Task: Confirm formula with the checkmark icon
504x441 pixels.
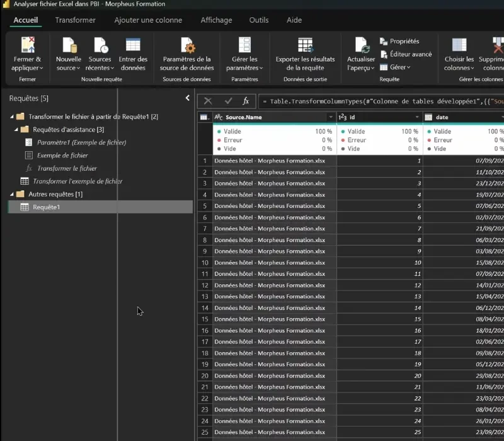Action: (x=228, y=101)
